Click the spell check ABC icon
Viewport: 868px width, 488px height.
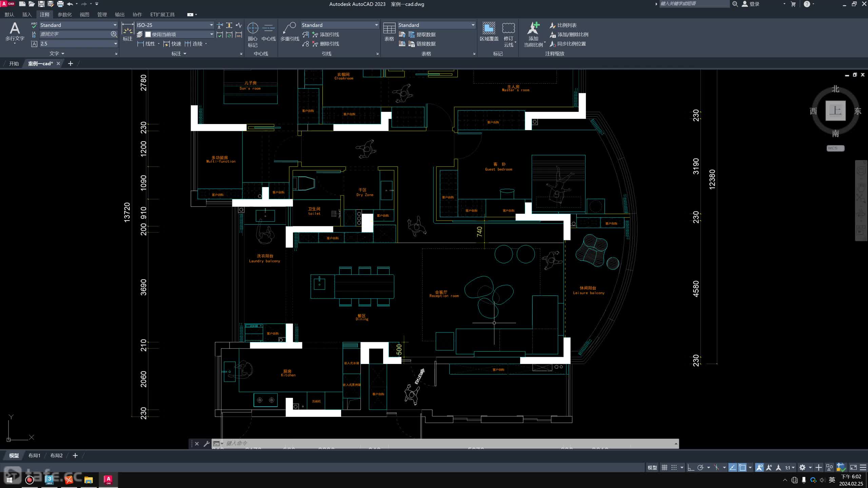[34, 25]
